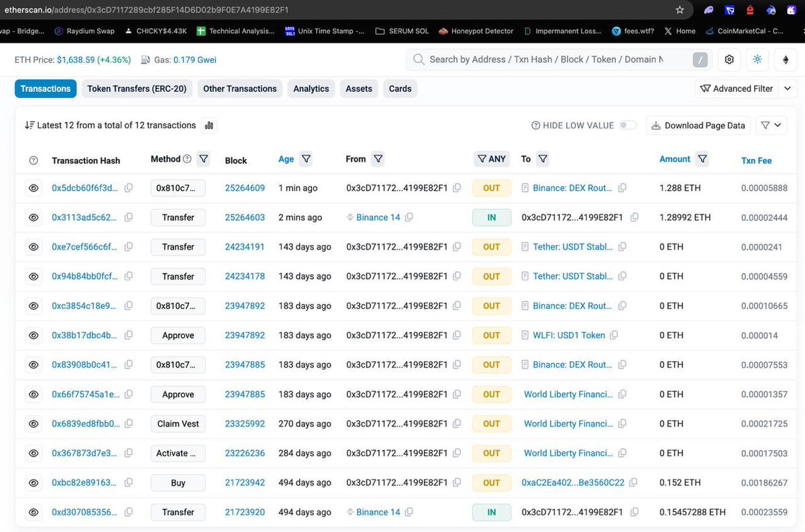The image size is (805, 532).
Task: Open transaction hash 0x367873d7e3
Action: click(85, 453)
